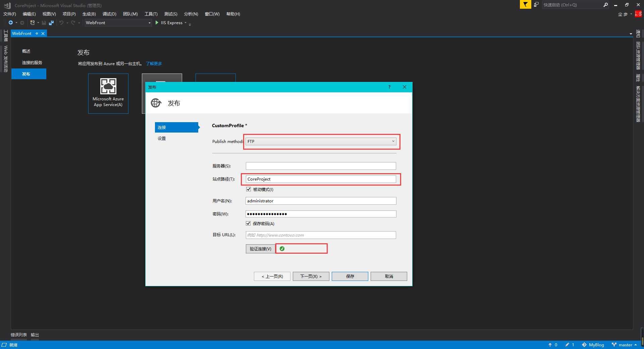Click the save all toolbar icon

tap(51, 23)
